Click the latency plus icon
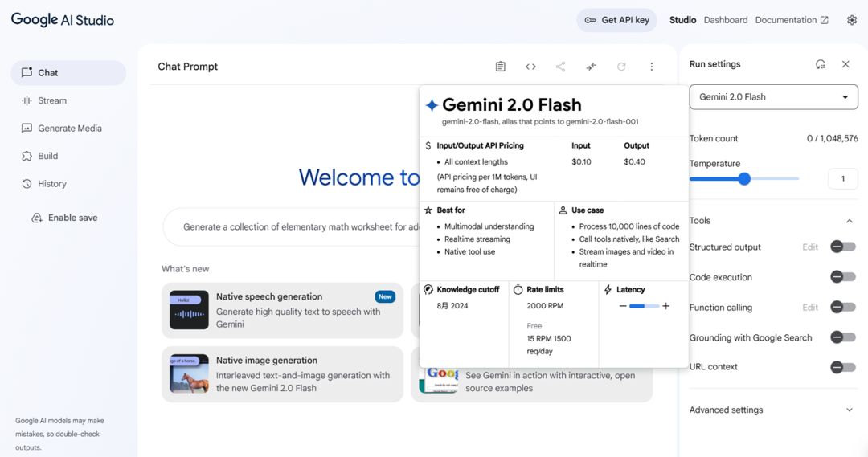The width and height of the screenshot is (868, 457). point(666,306)
